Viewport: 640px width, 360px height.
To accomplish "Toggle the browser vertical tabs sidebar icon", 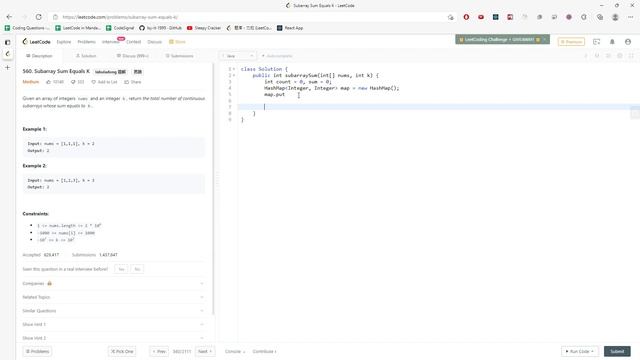I will [7, 42].
